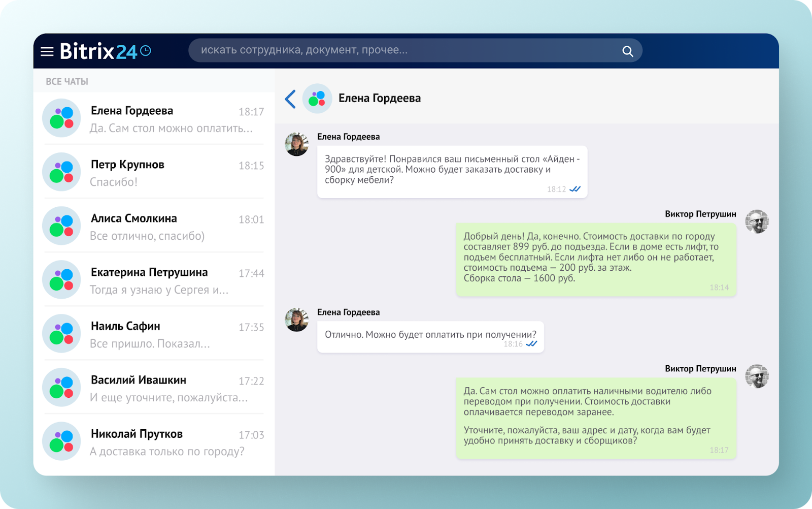Click the 18:17 timestamp in the last message
The width and height of the screenshot is (812, 509).
[719, 450]
